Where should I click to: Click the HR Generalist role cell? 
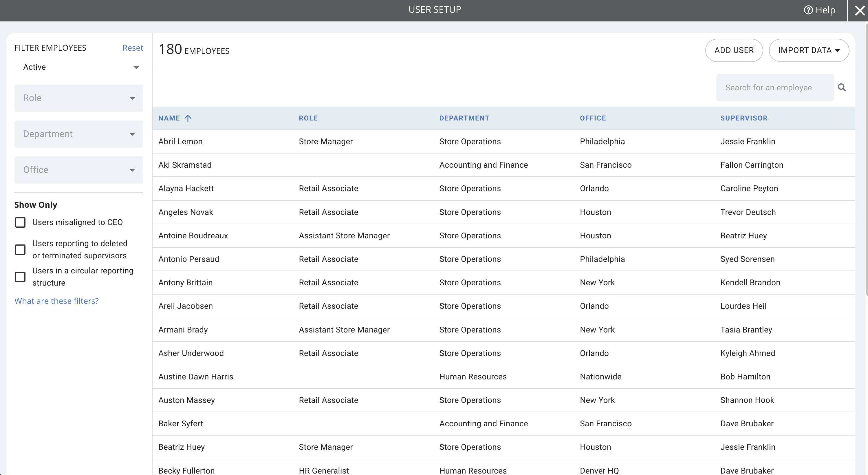pyautogui.click(x=324, y=471)
